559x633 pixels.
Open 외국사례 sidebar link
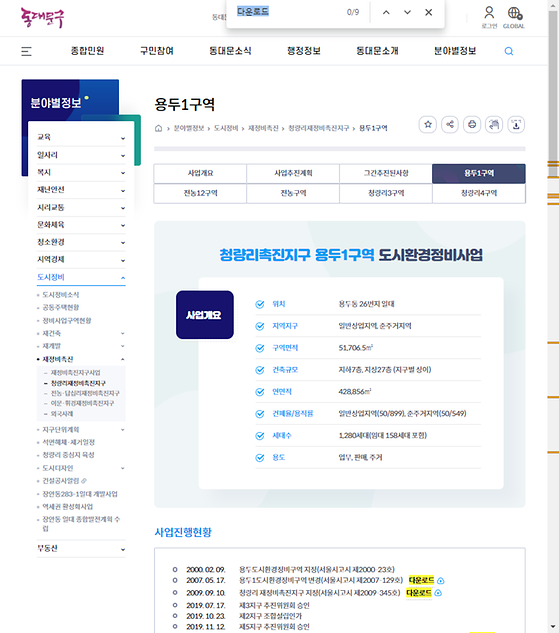pyautogui.click(x=62, y=414)
